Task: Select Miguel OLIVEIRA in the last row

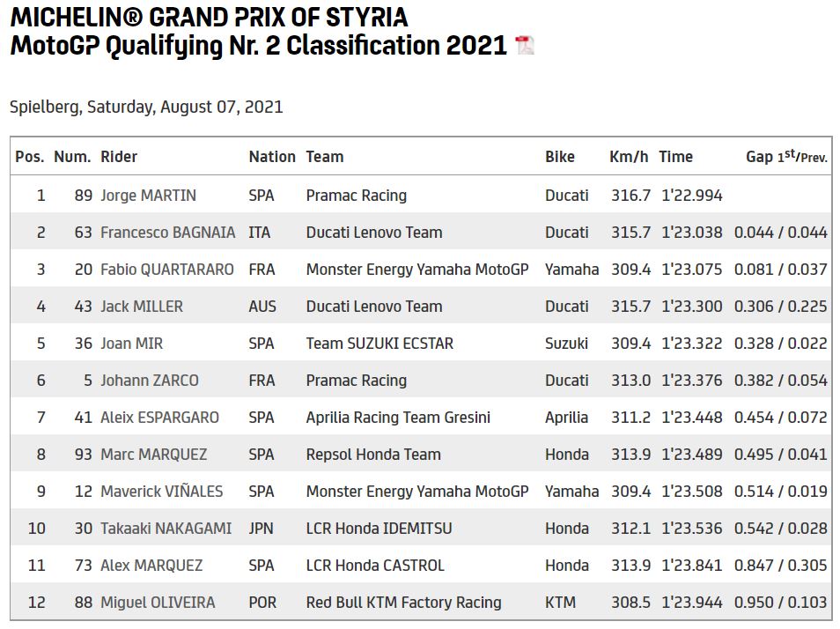Action: pyautogui.click(x=157, y=603)
